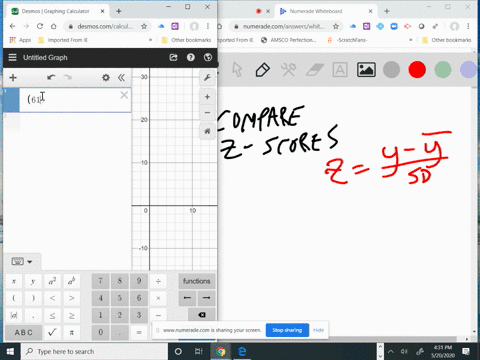Collapse the expression list with double chevron
Image resolution: width=480 pixels, height=360 pixels.
(x=121, y=78)
